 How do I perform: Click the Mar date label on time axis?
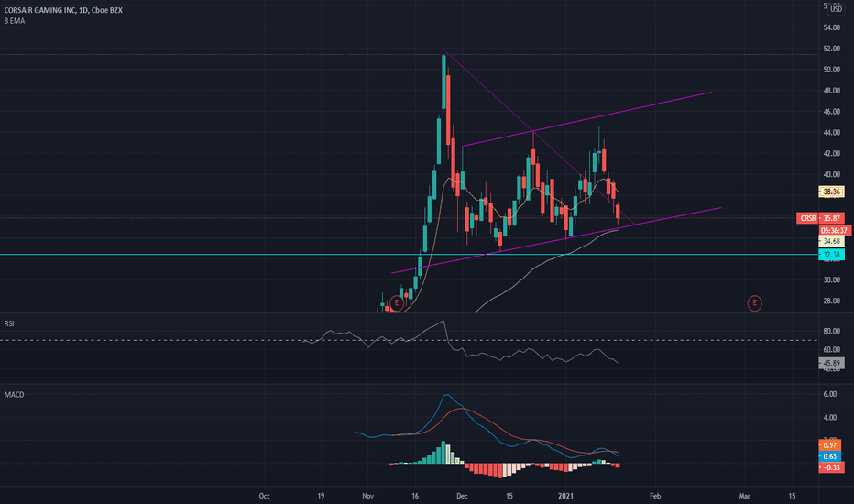pos(745,496)
